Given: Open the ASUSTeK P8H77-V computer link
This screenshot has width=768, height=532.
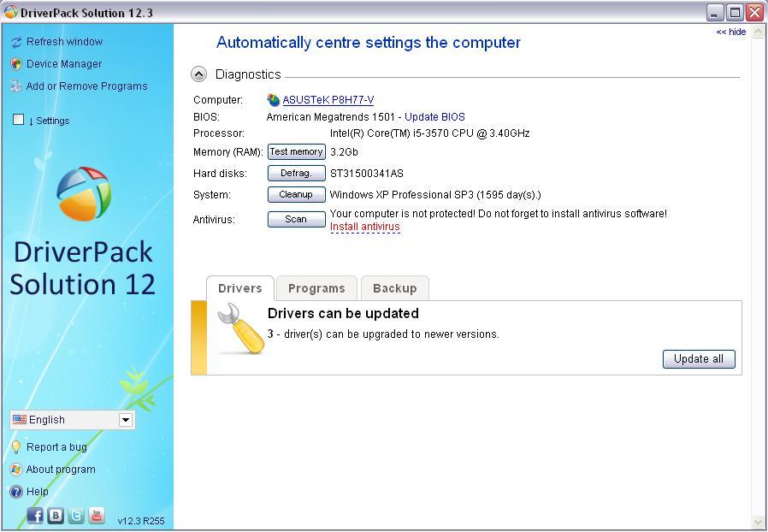Looking at the screenshot, I should click(x=328, y=100).
